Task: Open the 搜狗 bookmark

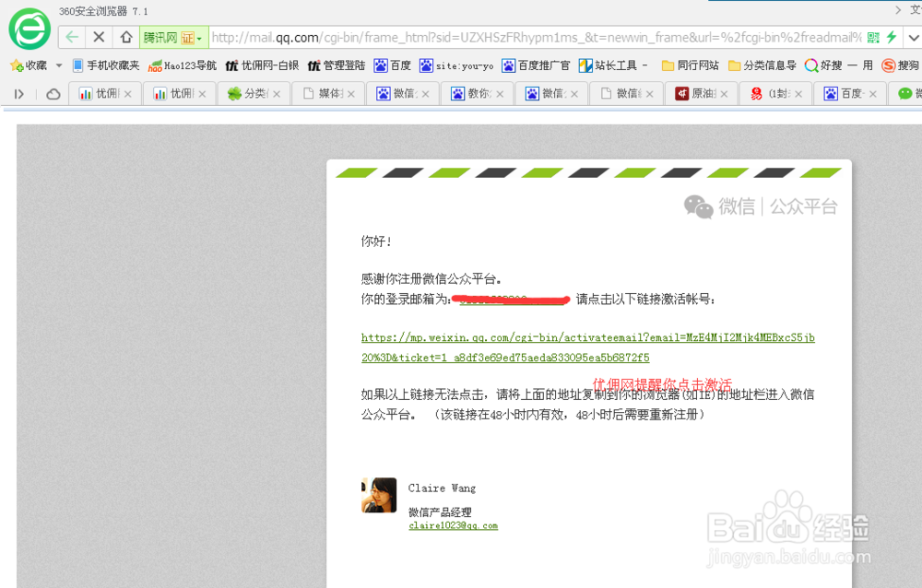Action: click(901, 65)
